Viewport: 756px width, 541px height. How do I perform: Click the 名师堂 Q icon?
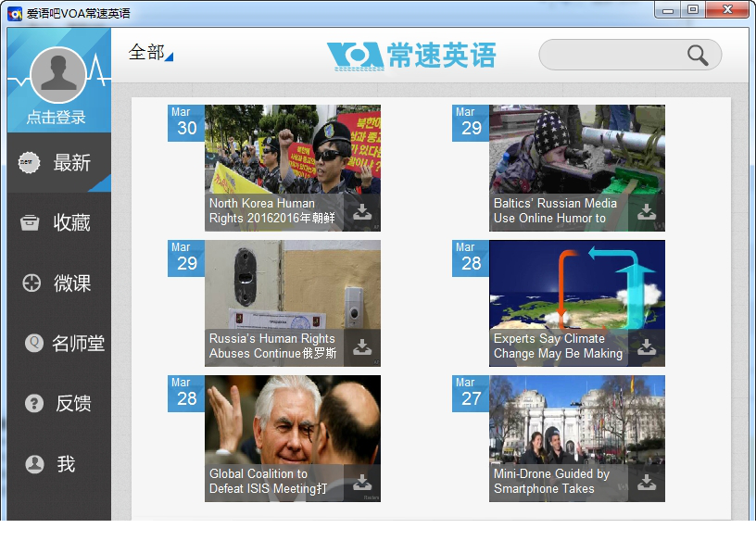(x=34, y=343)
